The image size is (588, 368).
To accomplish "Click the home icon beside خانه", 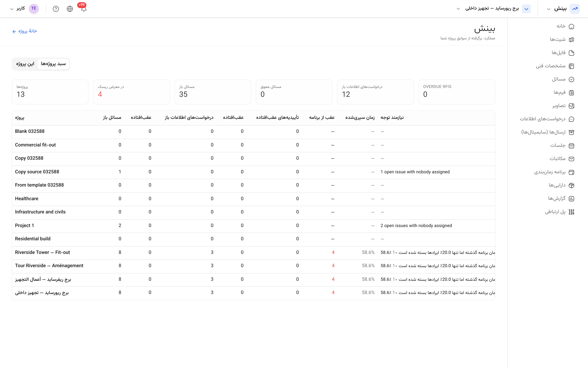I will tap(571, 26).
